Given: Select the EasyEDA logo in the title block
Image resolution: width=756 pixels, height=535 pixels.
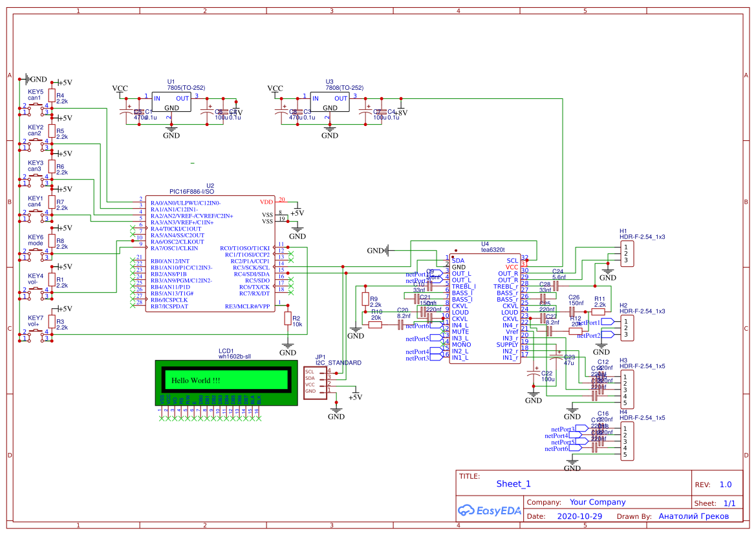Looking at the screenshot, I should [488, 510].
